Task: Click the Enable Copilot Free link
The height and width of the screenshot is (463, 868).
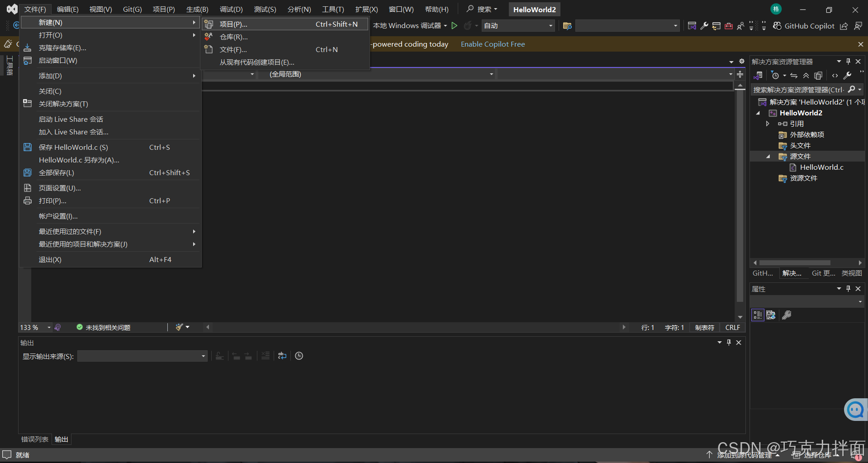Action: point(493,44)
